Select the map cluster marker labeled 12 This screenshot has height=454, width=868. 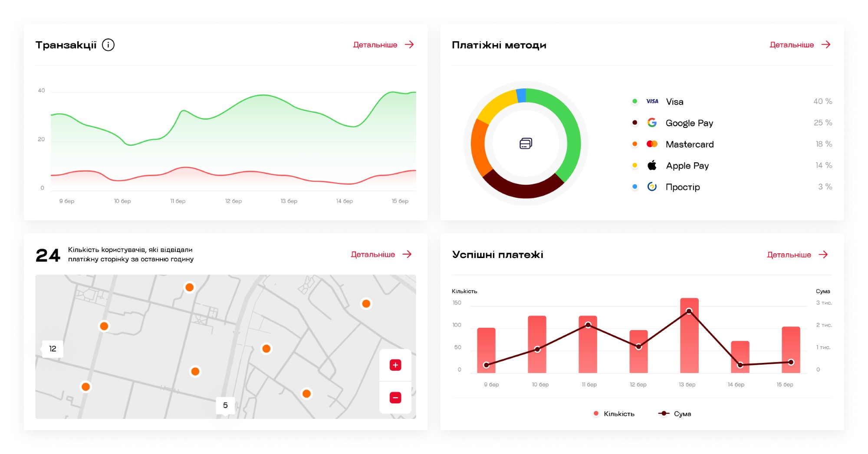coord(53,349)
